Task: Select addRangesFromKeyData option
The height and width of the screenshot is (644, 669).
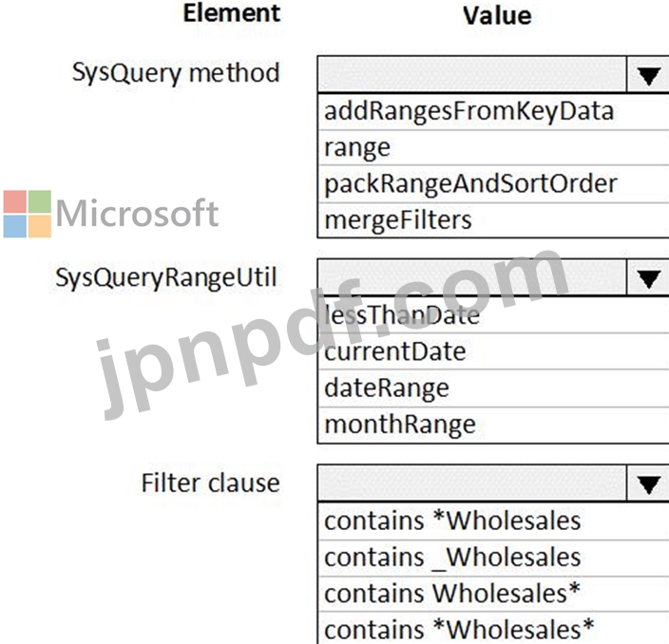Action: (469, 111)
